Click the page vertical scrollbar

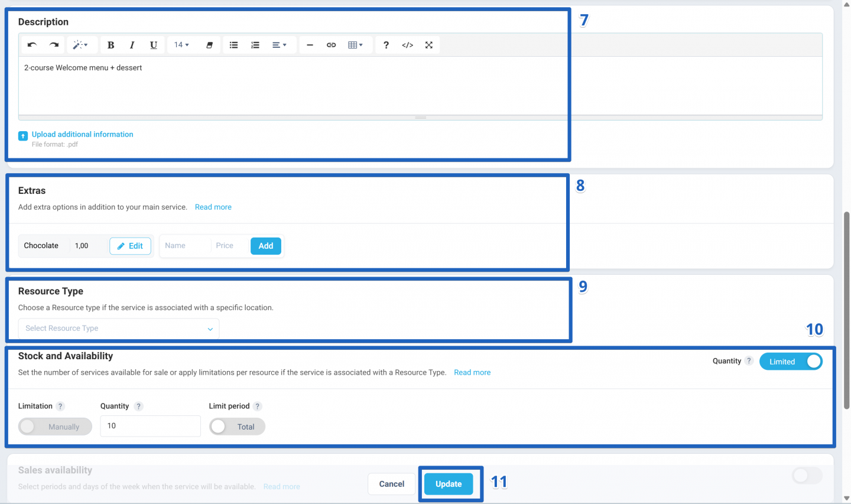[x=847, y=310]
